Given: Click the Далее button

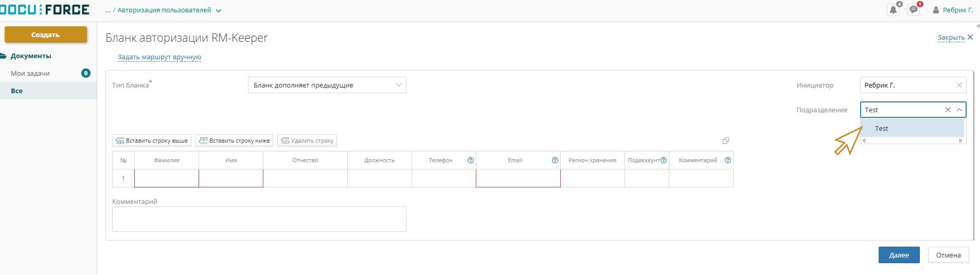Looking at the screenshot, I should pyautogui.click(x=899, y=255).
